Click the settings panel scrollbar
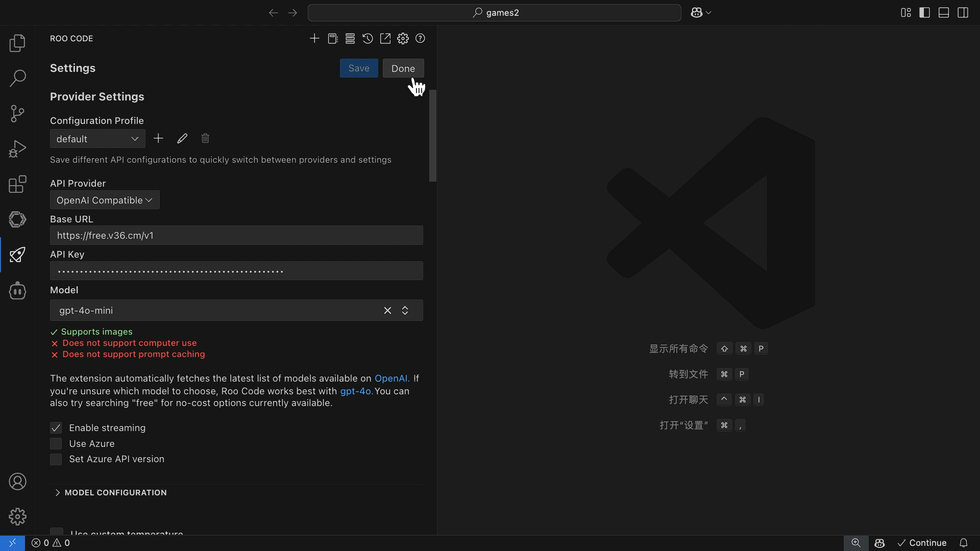The height and width of the screenshot is (551, 980). pyautogui.click(x=433, y=136)
